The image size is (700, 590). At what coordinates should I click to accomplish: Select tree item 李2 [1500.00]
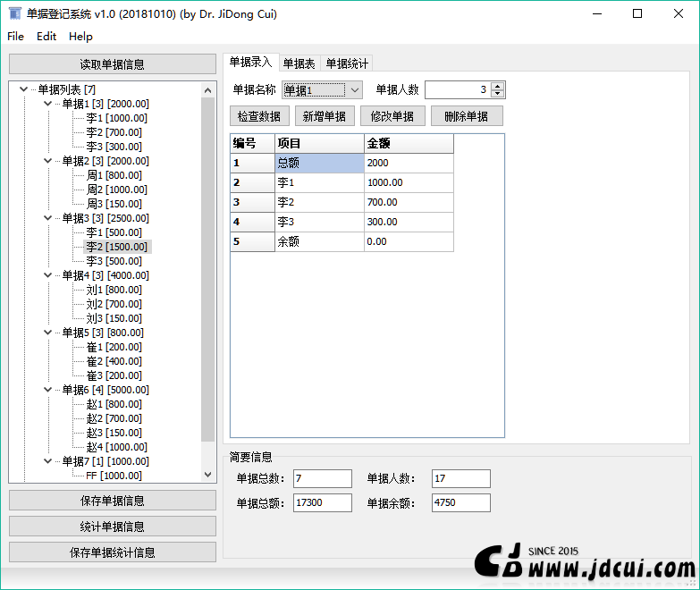click(117, 247)
